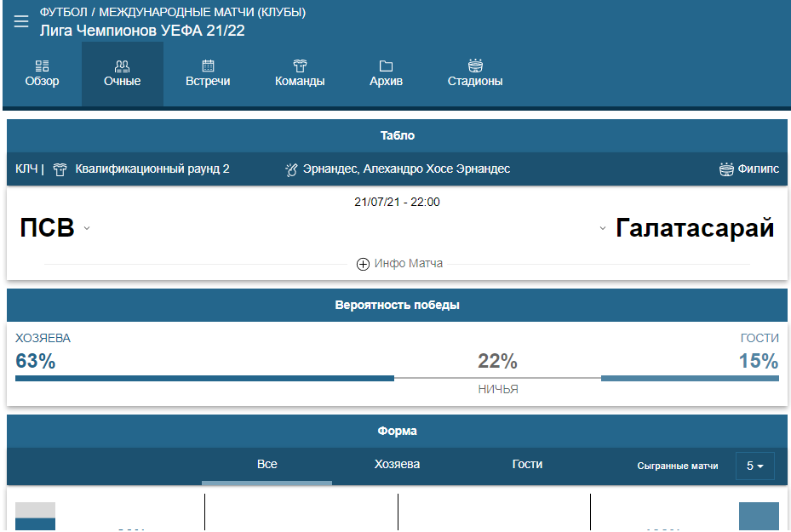
Task: Click the Филипс stadium name
Action: 758,169
